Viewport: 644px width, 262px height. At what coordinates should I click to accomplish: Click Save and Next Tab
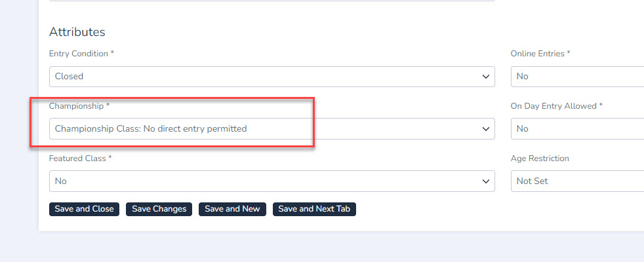click(x=314, y=209)
